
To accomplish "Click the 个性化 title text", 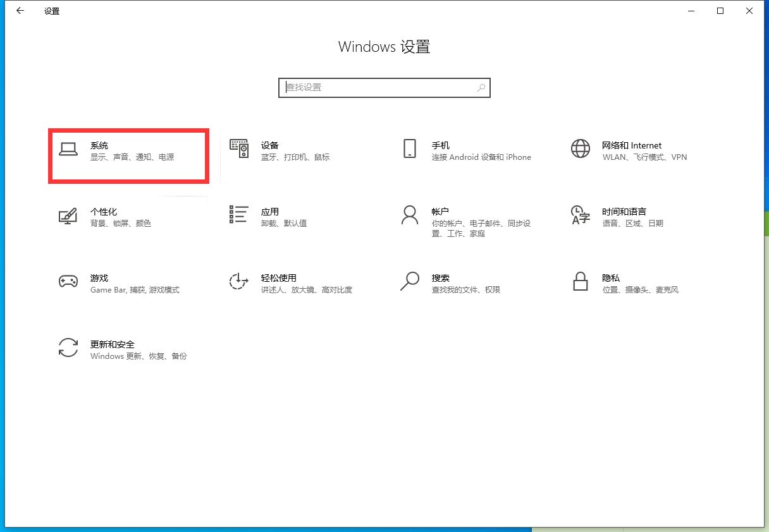I will (104, 212).
